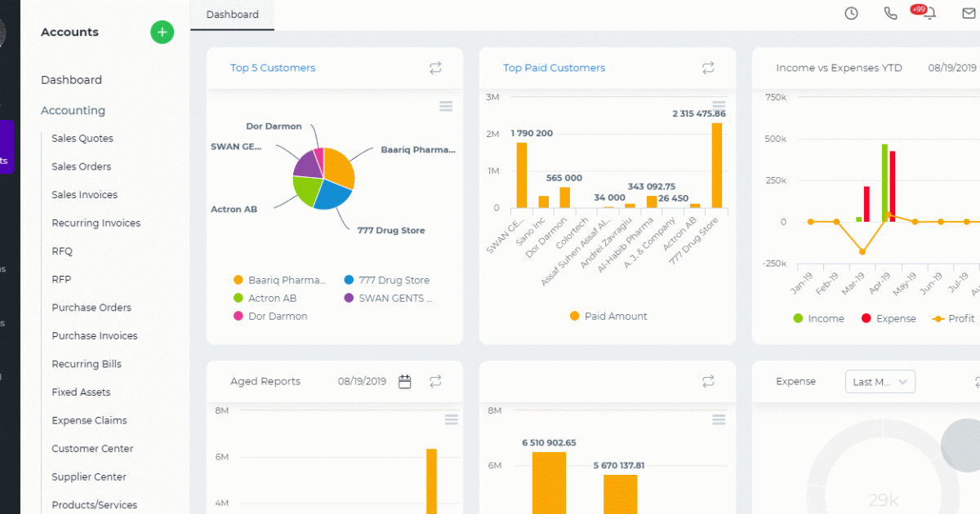
Task: Refresh the Aged Reports widget
Action: click(435, 381)
